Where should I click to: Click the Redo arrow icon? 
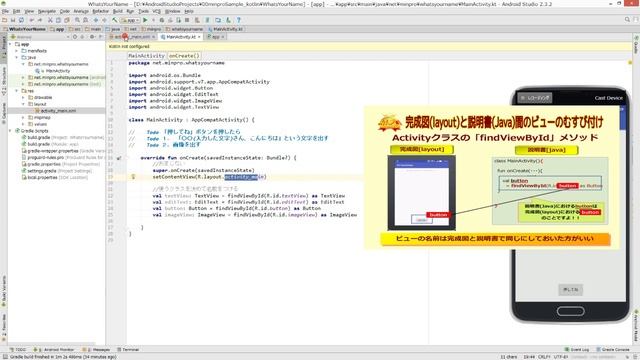point(40,20)
